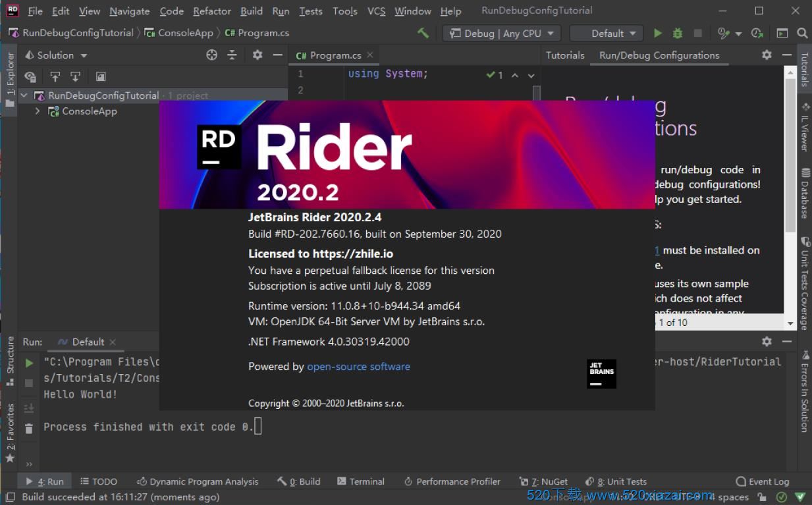
Task: Select the Tutorials tab
Action: click(565, 55)
